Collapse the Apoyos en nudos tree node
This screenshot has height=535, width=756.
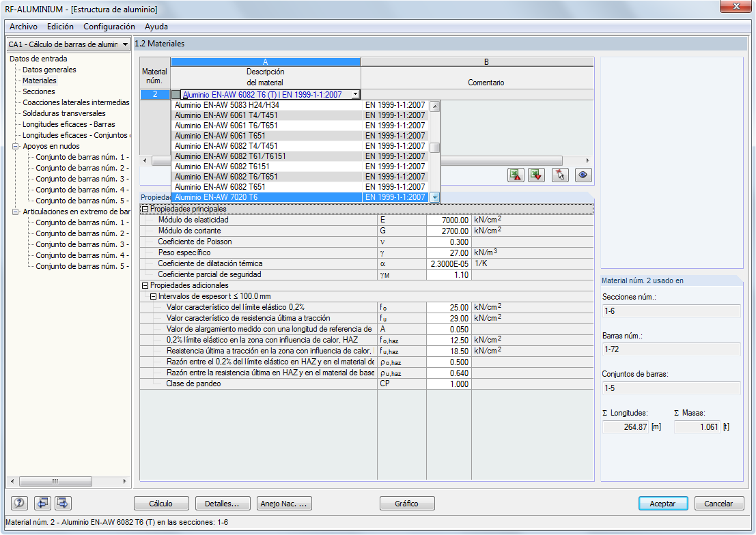pos(16,146)
